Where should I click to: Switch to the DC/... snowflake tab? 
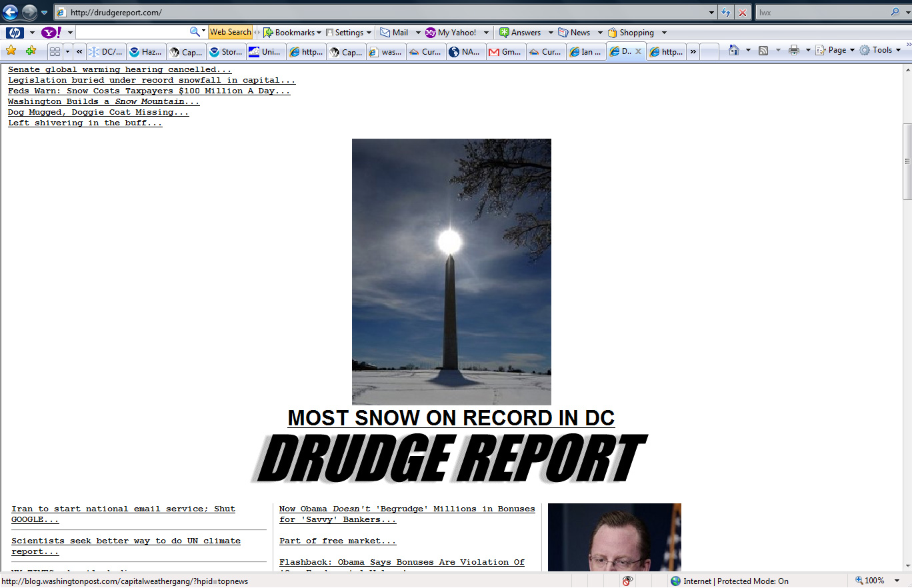[105, 51]
